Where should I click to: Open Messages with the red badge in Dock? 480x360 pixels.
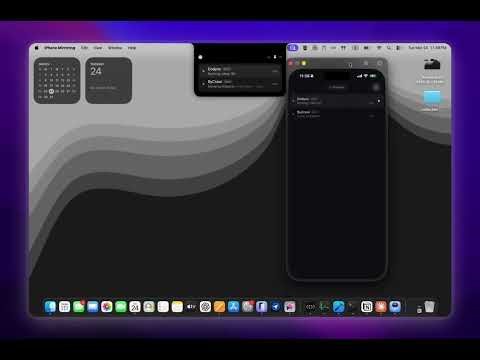tap(79, 307)
